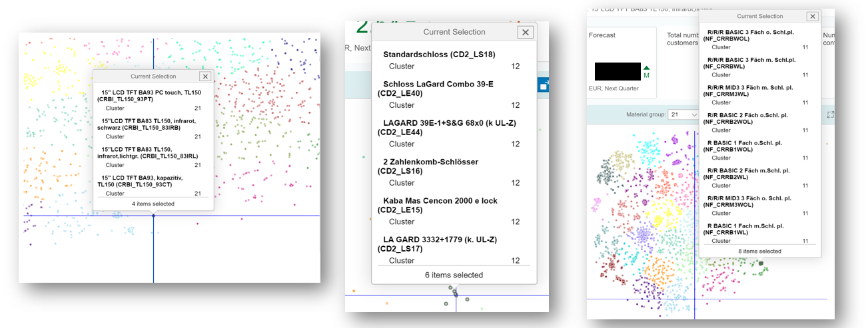Close the popup showing 8 items selected
This screenshot has width=868, height=328.
tap(811, 16)
